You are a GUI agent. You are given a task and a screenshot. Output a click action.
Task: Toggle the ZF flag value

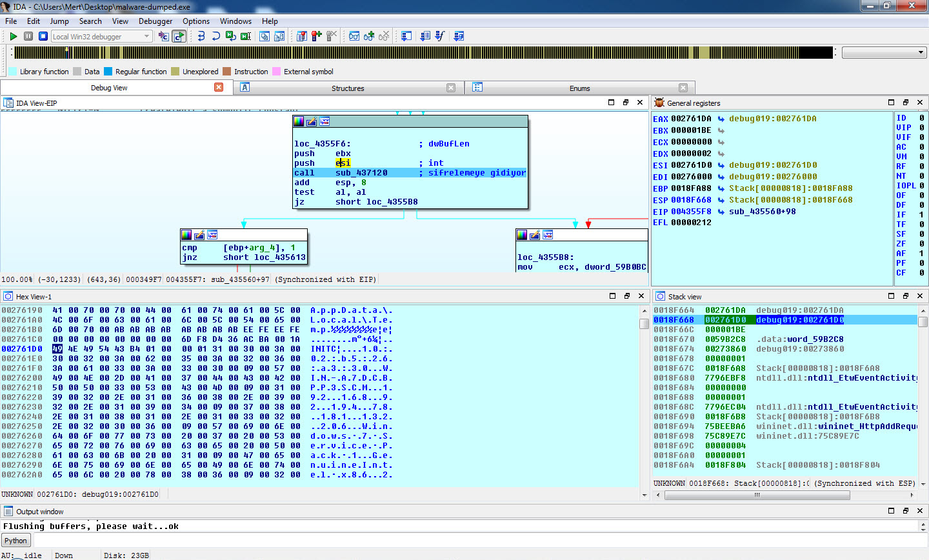click(921, 244)
